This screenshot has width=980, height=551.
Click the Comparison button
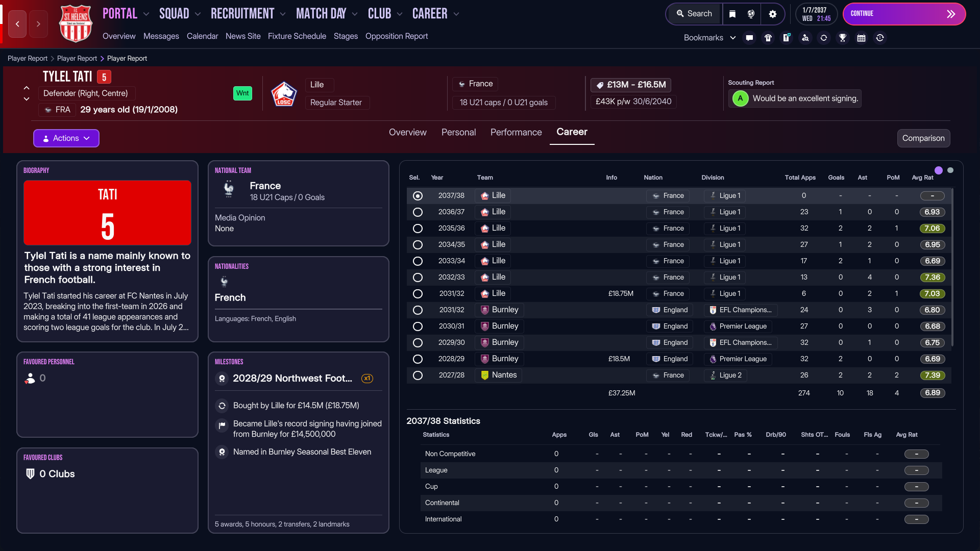click(923, 138)
